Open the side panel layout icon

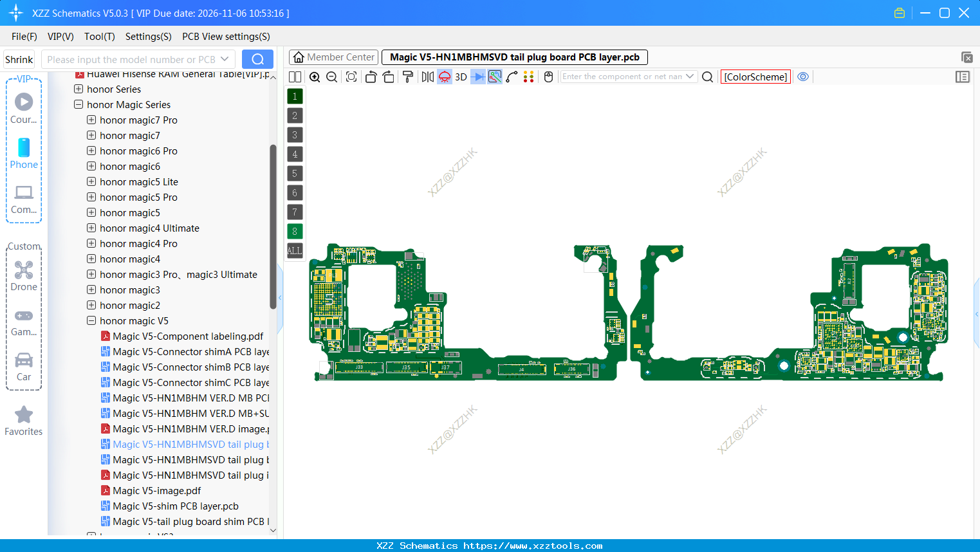click(963, 77)
